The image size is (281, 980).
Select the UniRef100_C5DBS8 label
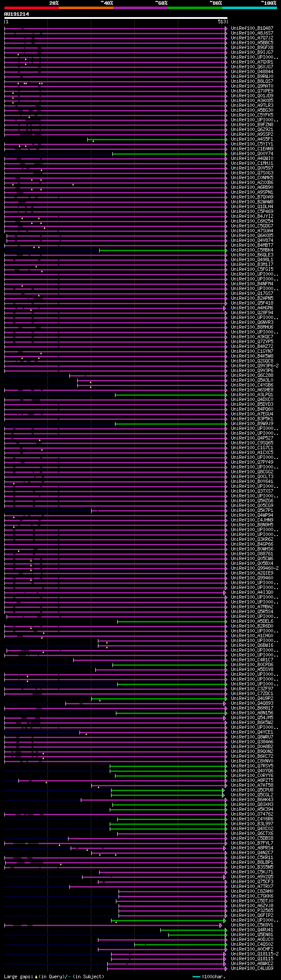tap(252, 838)
